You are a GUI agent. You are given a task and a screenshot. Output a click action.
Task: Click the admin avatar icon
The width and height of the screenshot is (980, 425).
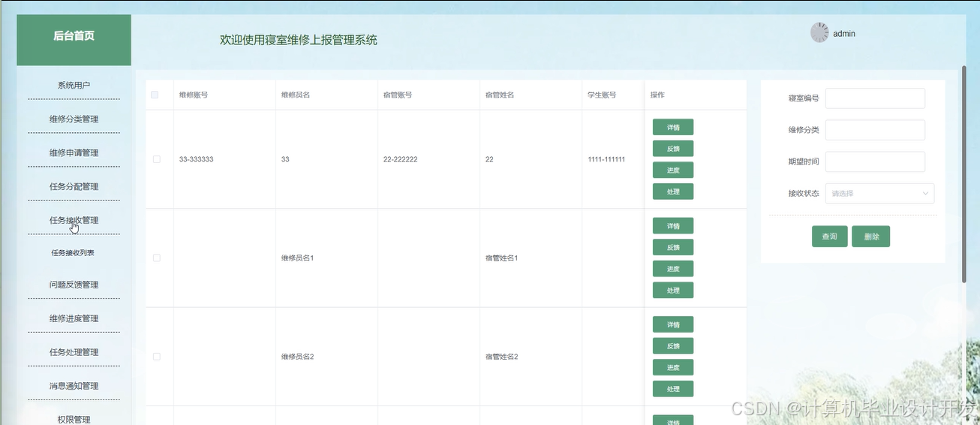(x=819, y=33)
